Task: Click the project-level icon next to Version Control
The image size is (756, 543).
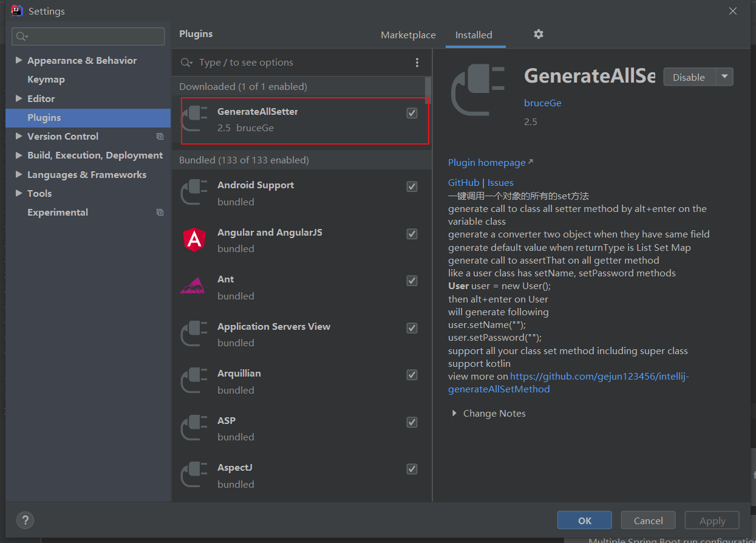Action: [160, 137]
